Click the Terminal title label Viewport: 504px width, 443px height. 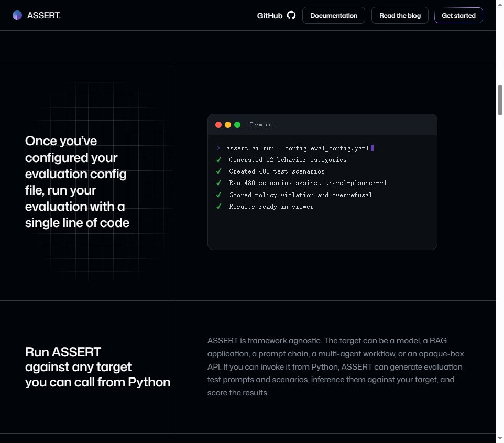click(x=262, y=124)
